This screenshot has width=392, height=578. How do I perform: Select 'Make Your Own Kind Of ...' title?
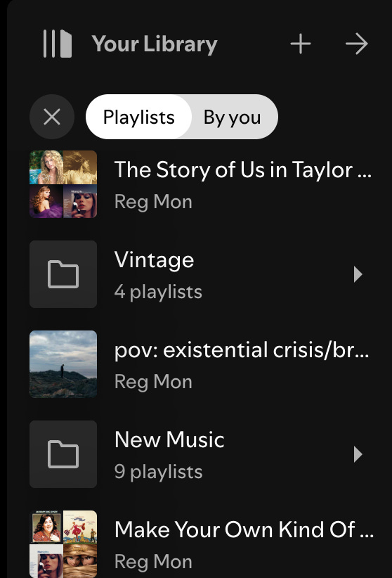tap(244, 529)
